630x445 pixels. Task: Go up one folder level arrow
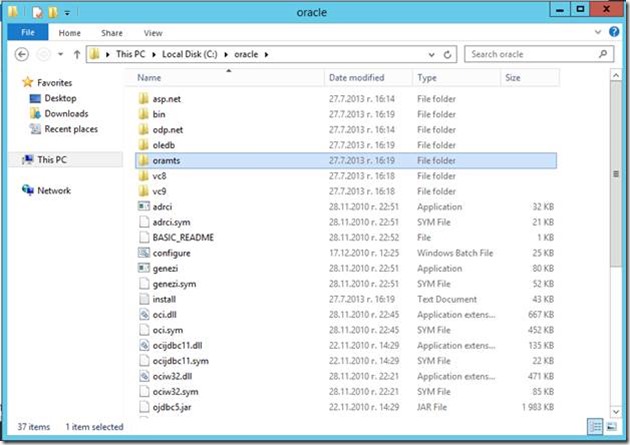[x=75, y=54]
